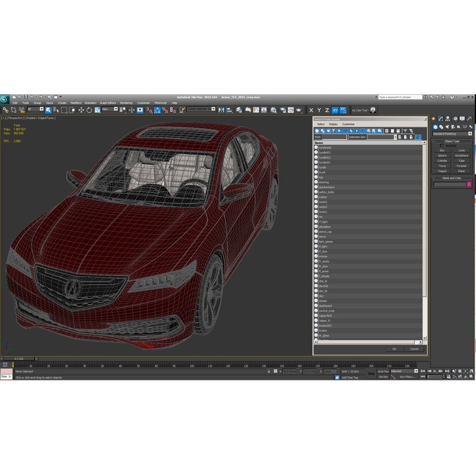Image resolution: width=476 pixels, height=476 pixels.
Task: Toggle Display Lights filter in Select From Scene
Action: coord(328,131)
